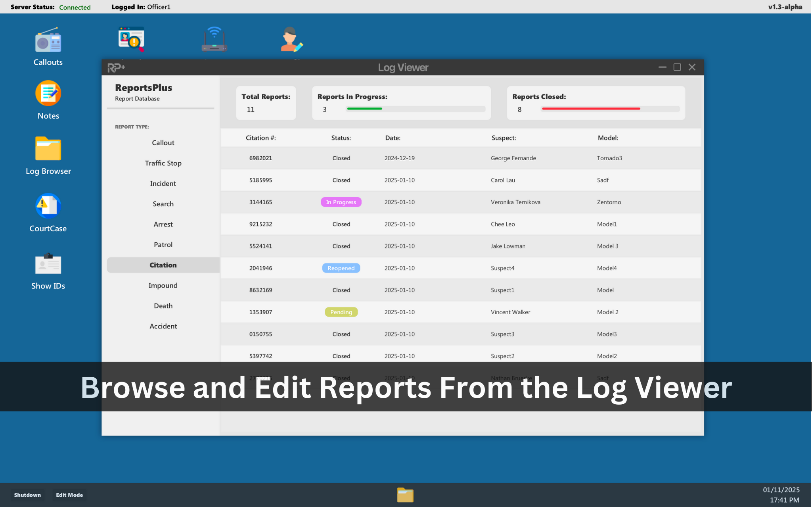The image size is (812, 507).
Task: Select the Traffic Stop report type
Action: pos(163,163)
